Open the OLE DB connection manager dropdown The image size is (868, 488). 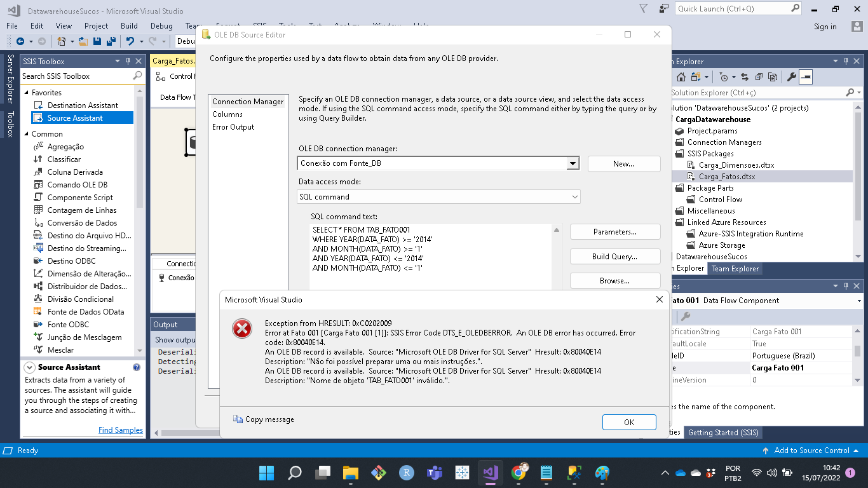click(573, 163)
